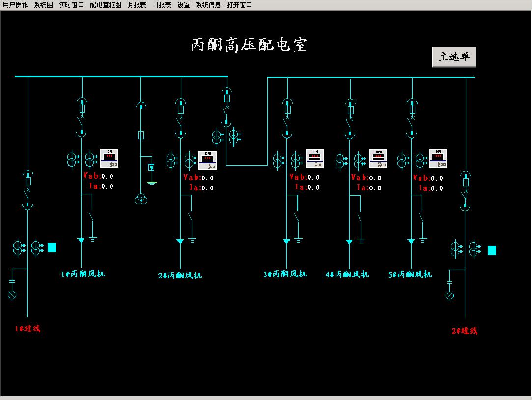Click the 1#进线 red label
532x400 pixels.
[28, 329]
